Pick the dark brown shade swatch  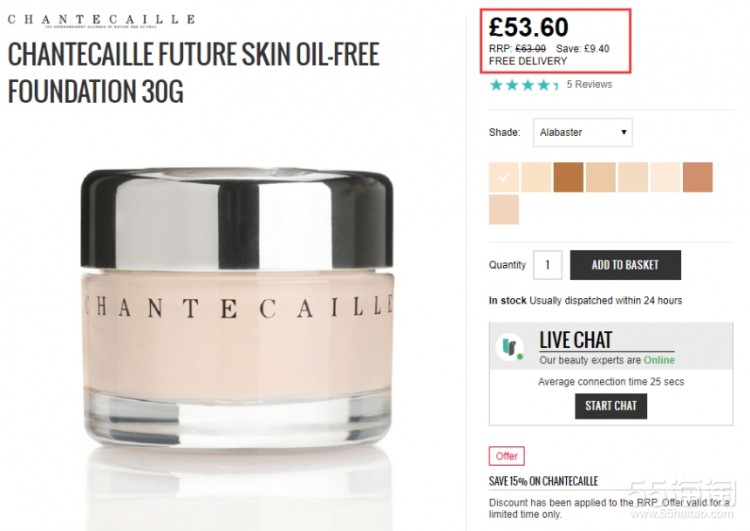(x=568, y=177)
